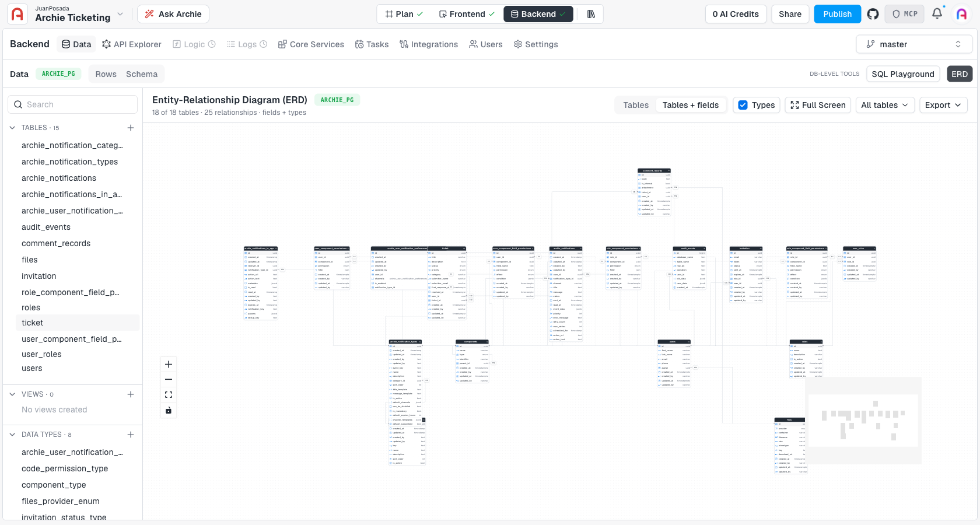This screenshot has height=525, width=980.
Task: Switch to Rows view
Action: (106, 74)
